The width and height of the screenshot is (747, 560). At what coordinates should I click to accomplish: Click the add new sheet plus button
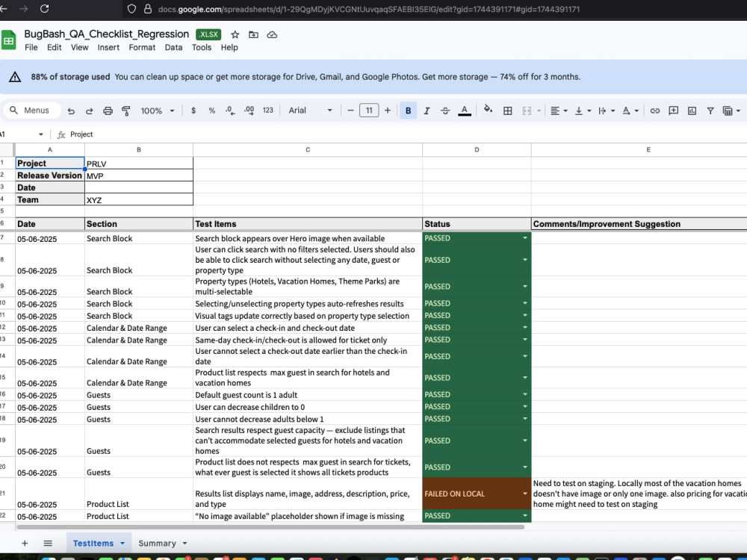pyautogui.click(x=25, y=543)
